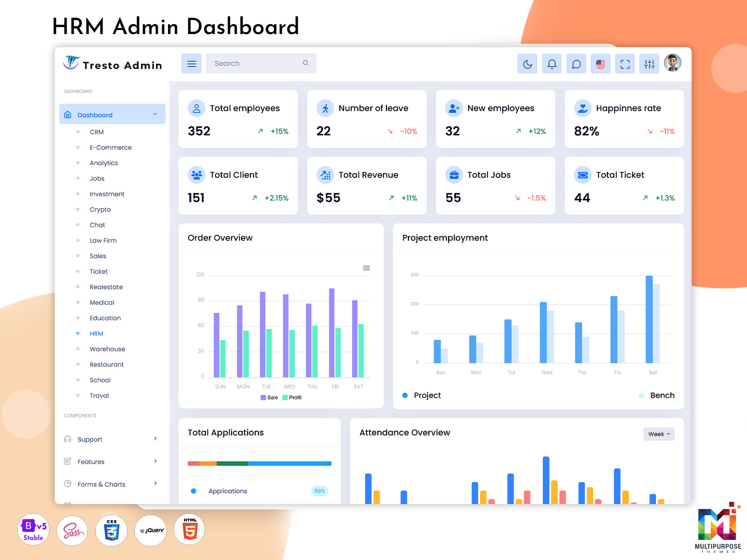Expand the Features menu chevron

[x=155, y=461]
